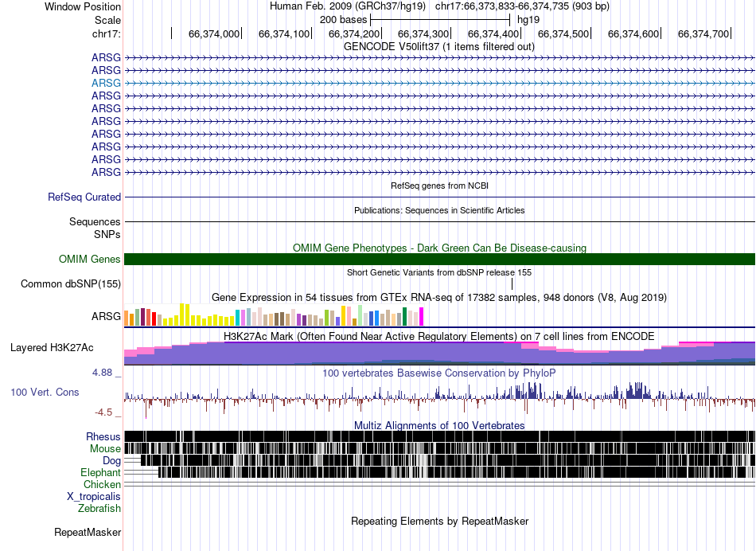The width and height of the screenshot is (756, 551).
Task: Click the Rhesus alignment row
Action: coord(440,436)
